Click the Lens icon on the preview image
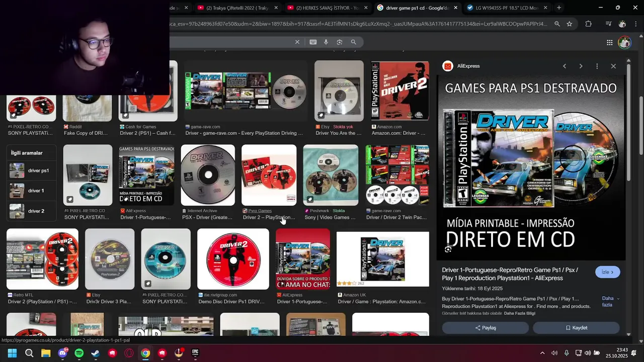 click(x=448, y=249)
